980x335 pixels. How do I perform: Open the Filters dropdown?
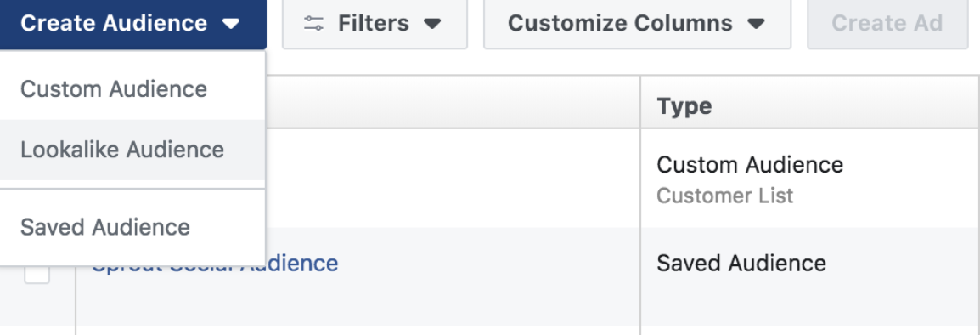point(375,24)
